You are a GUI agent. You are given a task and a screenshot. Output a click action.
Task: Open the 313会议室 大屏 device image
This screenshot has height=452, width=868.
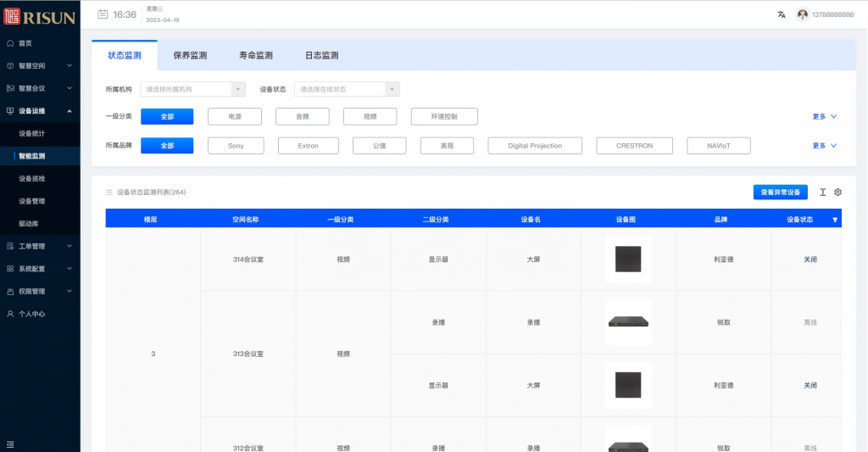tap(628, 385)
